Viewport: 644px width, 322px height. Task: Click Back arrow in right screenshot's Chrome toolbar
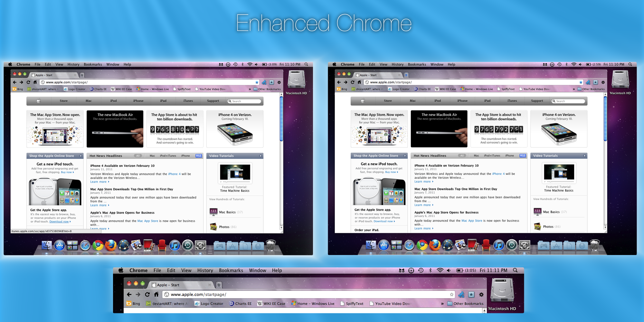click(339, 82)
